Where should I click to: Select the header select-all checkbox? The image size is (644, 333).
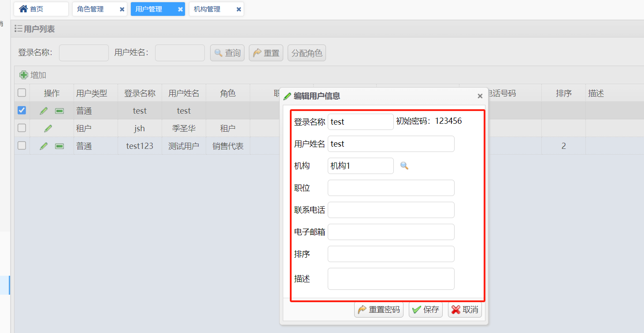tap(22, 92)
